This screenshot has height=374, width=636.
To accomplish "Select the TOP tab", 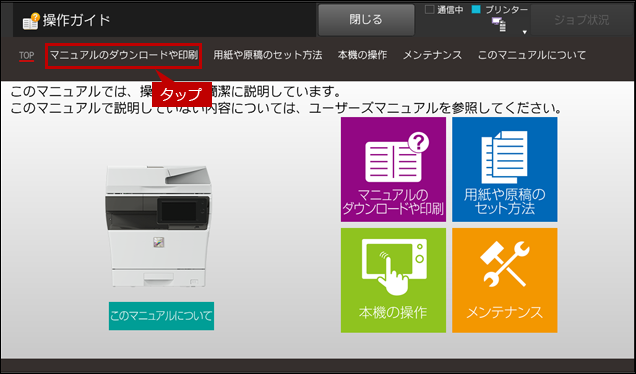I will (x=26, y=56).
